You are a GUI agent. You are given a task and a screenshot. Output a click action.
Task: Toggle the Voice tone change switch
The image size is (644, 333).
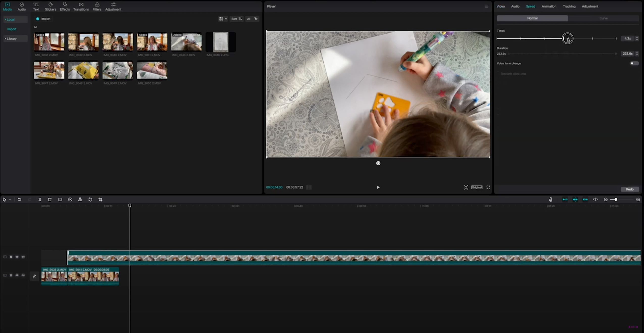click(634, 63)
